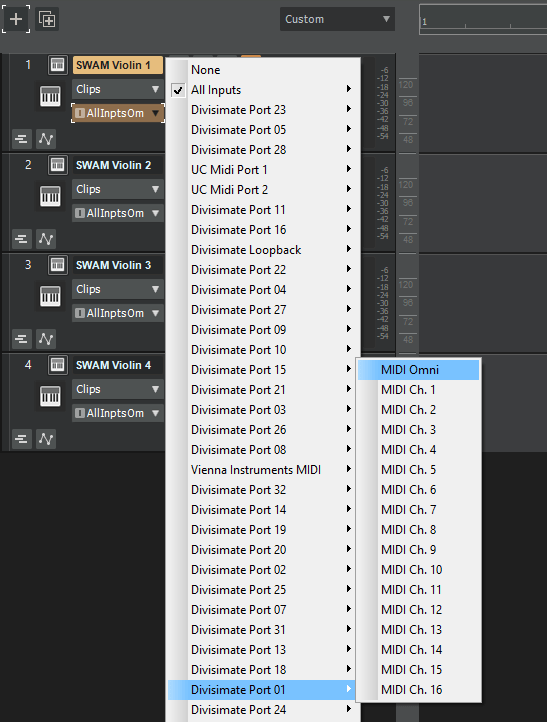Click the Add Track plus icon
This screenshot has height=722, width=547.
click(16, 19)
